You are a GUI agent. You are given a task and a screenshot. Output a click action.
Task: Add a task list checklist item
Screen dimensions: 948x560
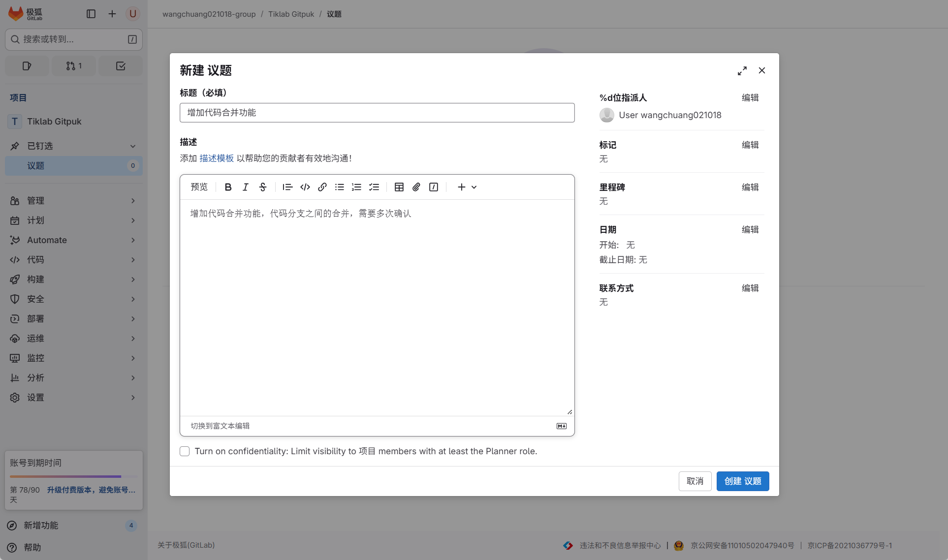[x=374, y=187]
